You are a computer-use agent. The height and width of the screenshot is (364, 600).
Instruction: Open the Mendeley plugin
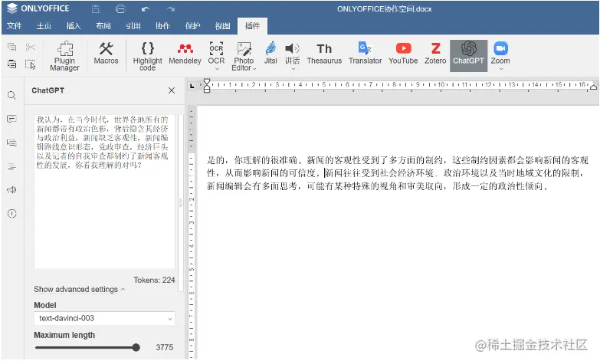pyautogui.click(x=185, y=53)
